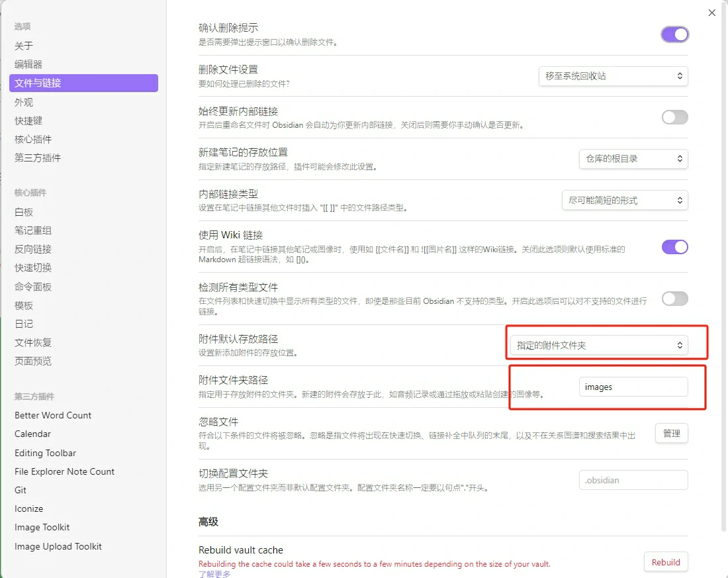
Task: Open the 快捷键 settings section
Action: click(28, 120)
